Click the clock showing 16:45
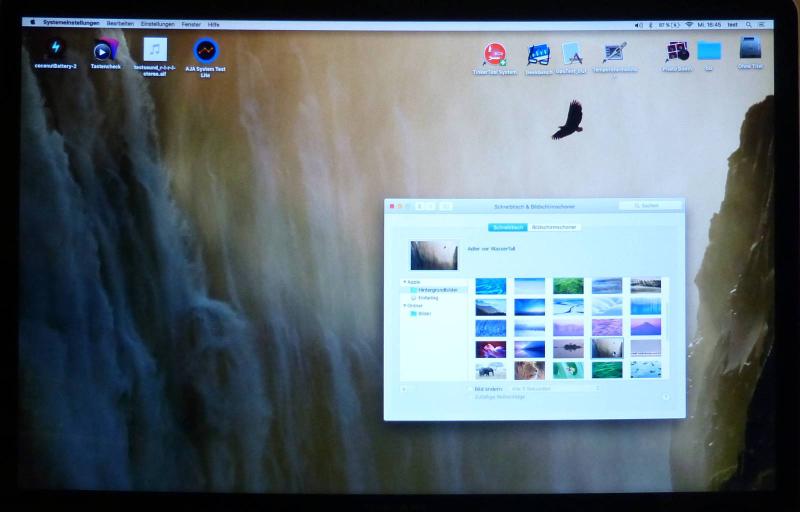The height and width of the screenshot is (512, 800). pyautogui.click(x=710, y=25)
